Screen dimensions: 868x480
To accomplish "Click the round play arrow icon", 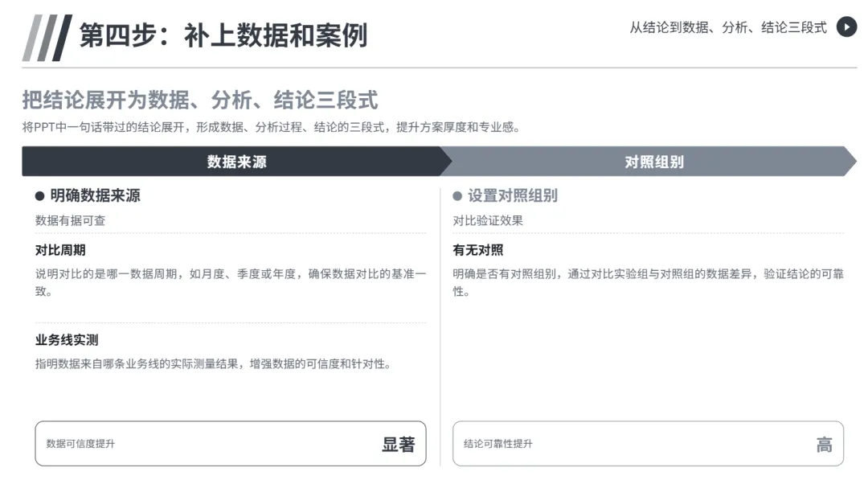I will pos(846,27).
